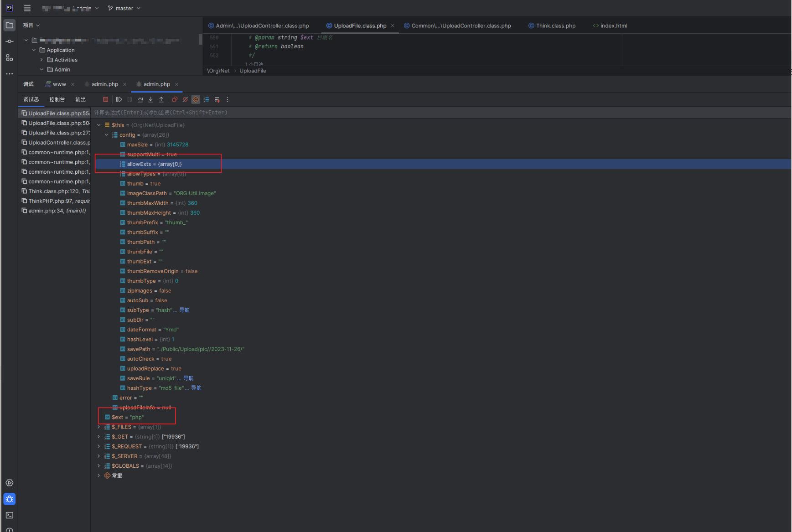Show more tool windows ellipsis
The width and height of the screenshot is (792, 532).
[x=10, y=74]
